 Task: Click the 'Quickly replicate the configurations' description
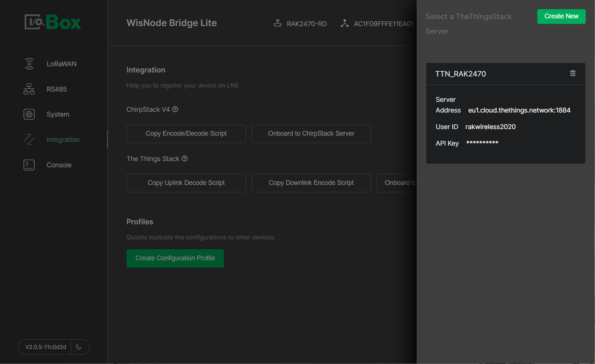click(x=201, y=237)
